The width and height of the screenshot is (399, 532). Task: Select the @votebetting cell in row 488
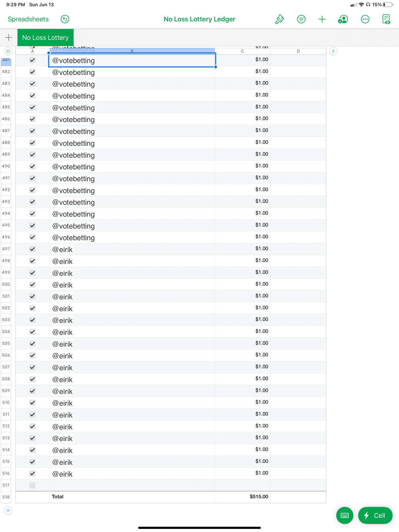click(x=132, y=143)
